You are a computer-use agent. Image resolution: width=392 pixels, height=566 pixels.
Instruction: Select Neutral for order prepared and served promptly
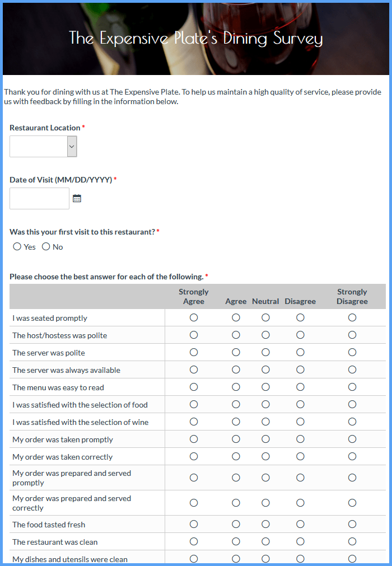coord(265,478)
